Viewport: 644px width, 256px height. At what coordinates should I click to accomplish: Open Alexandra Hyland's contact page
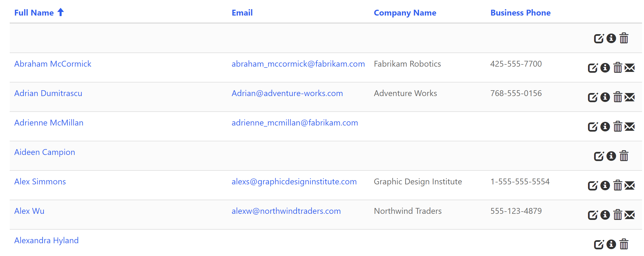(46, 240)
